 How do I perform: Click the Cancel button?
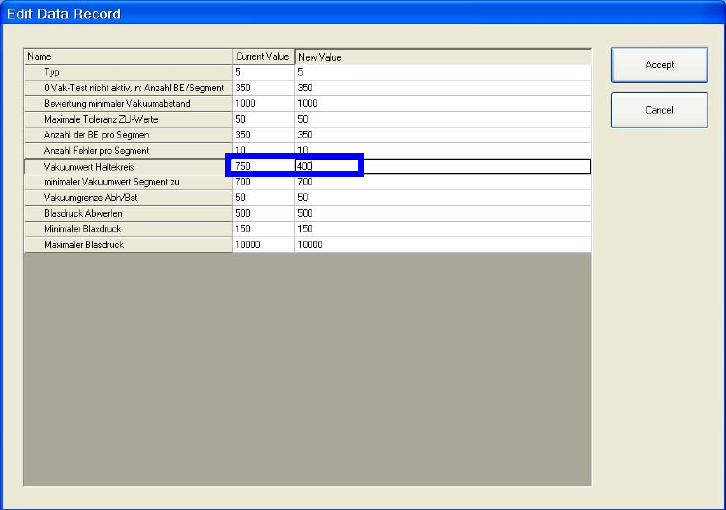click(659, 110)
